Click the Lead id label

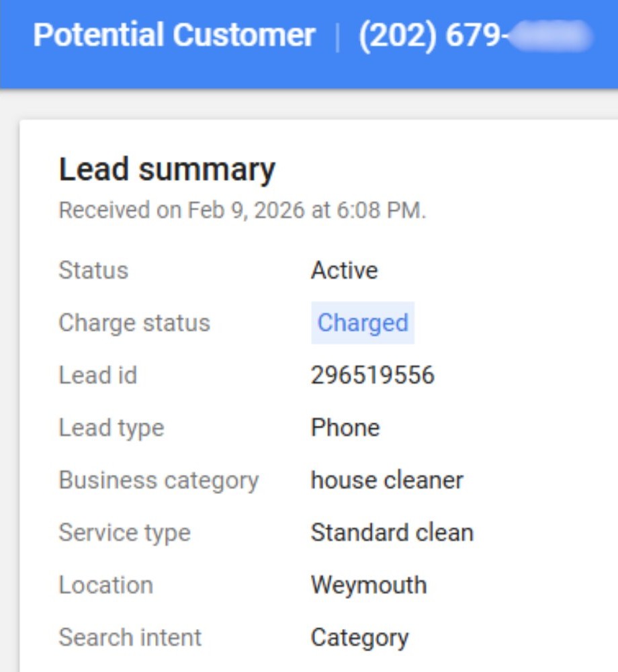click(x=98, y=375)
